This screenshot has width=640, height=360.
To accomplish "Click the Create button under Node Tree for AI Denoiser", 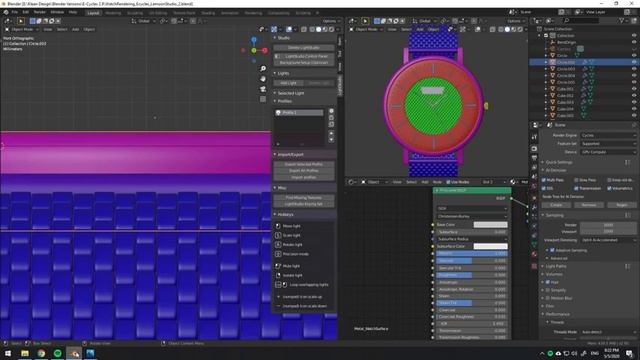I will coord(556,205).
